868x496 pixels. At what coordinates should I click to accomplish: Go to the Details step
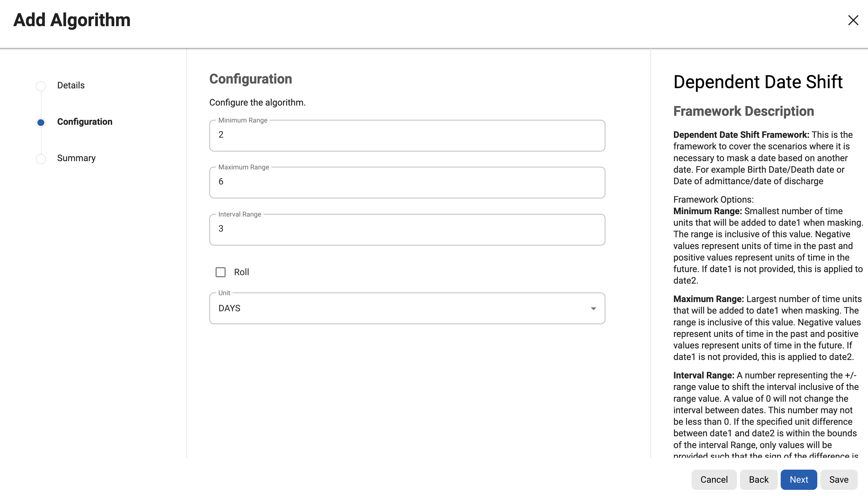point(71,86)
